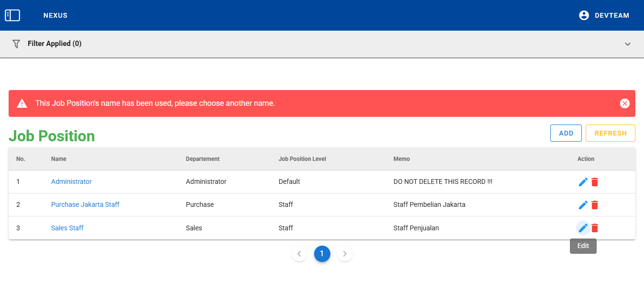644x306 pixels.
Task: Open the Purchase Jakarta Staff link
Action: pyautogui.click(x=85, y=204)
